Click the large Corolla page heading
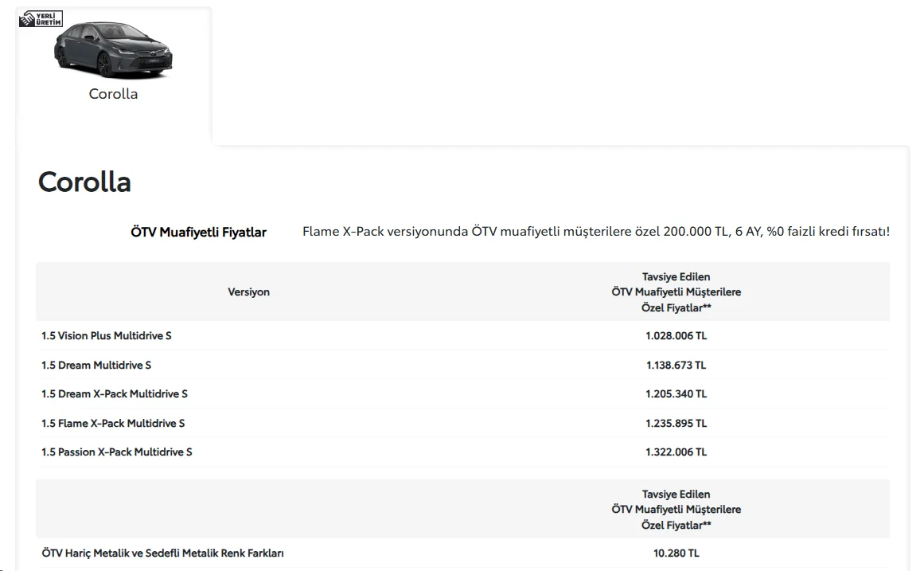The width and height of the screenshot is (924, 571). [84, 182]
